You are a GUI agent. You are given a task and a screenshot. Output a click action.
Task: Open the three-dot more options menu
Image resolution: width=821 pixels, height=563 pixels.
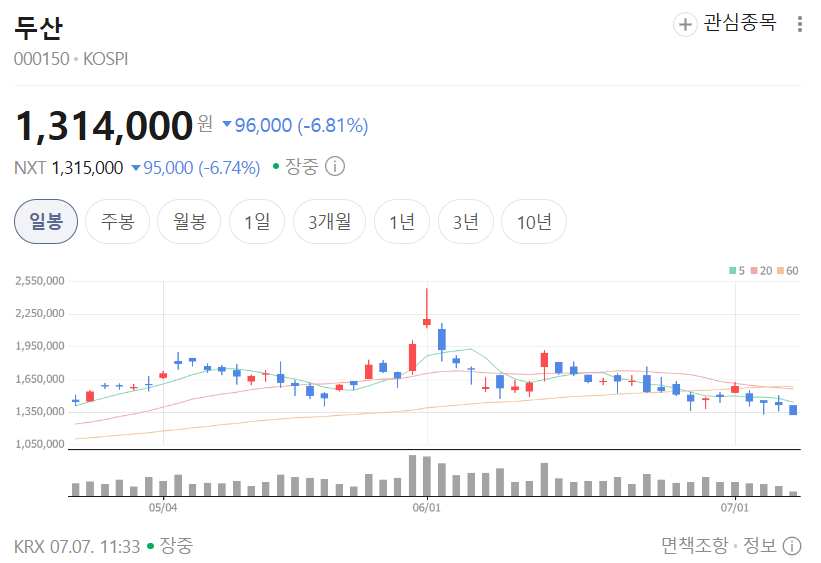coord(800,24)
